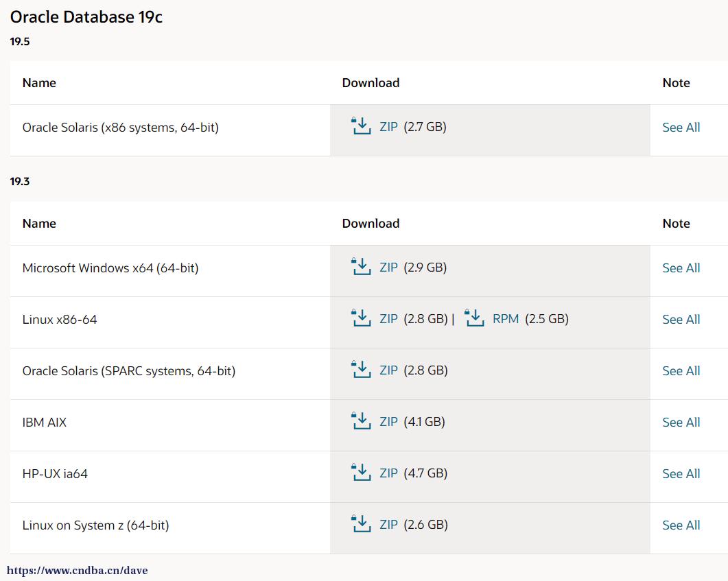Click the Download header in the 19.3 table
The width and height of the screenshot is (728, 581).
click(371, 223)
